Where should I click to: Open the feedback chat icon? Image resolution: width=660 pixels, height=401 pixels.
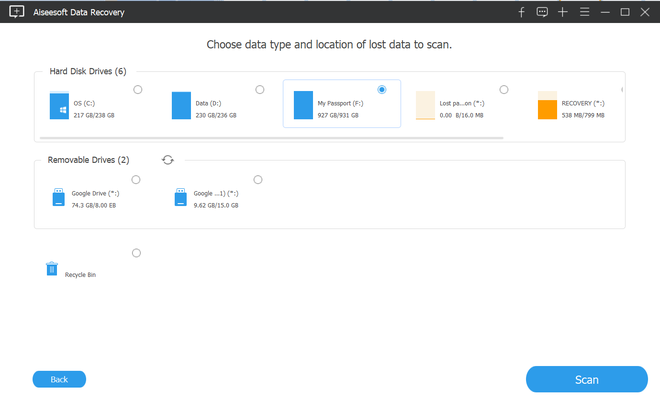542,12
